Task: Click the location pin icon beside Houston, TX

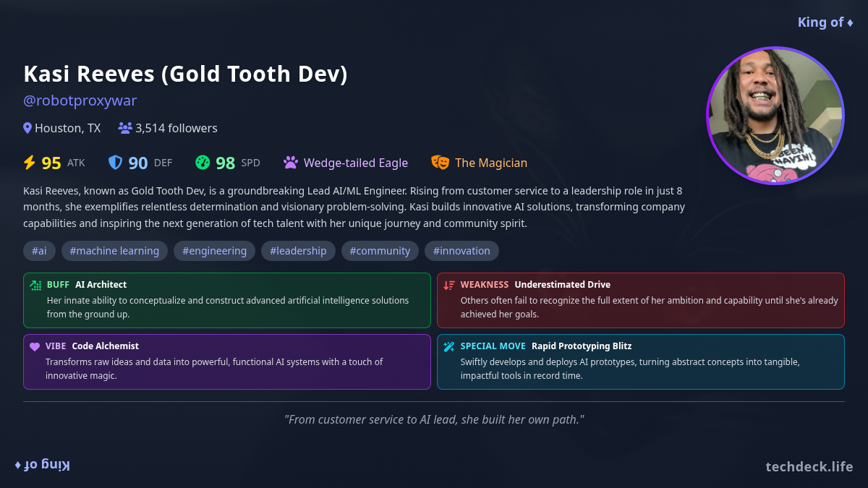Action: coord(27,128)
